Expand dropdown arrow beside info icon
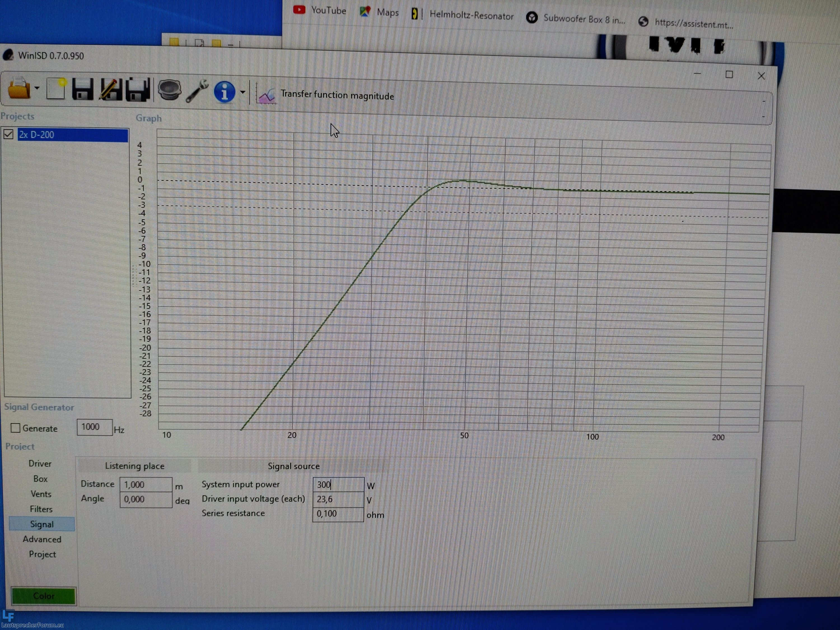The image size is (840, 630). point(242,92)
